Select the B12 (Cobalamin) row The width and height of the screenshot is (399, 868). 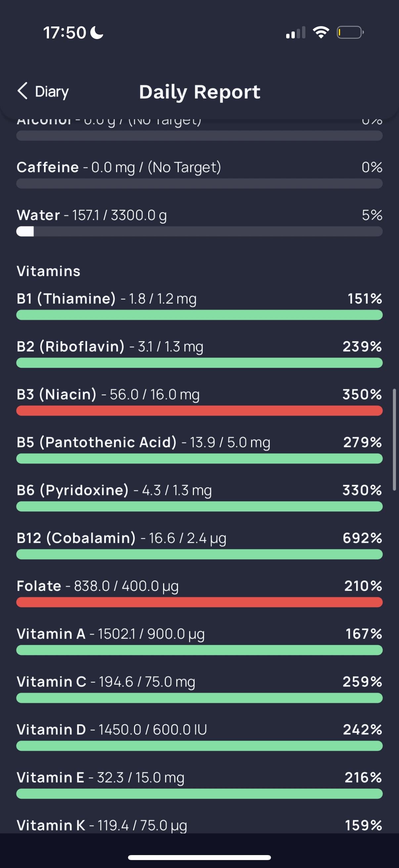[199, 545]
